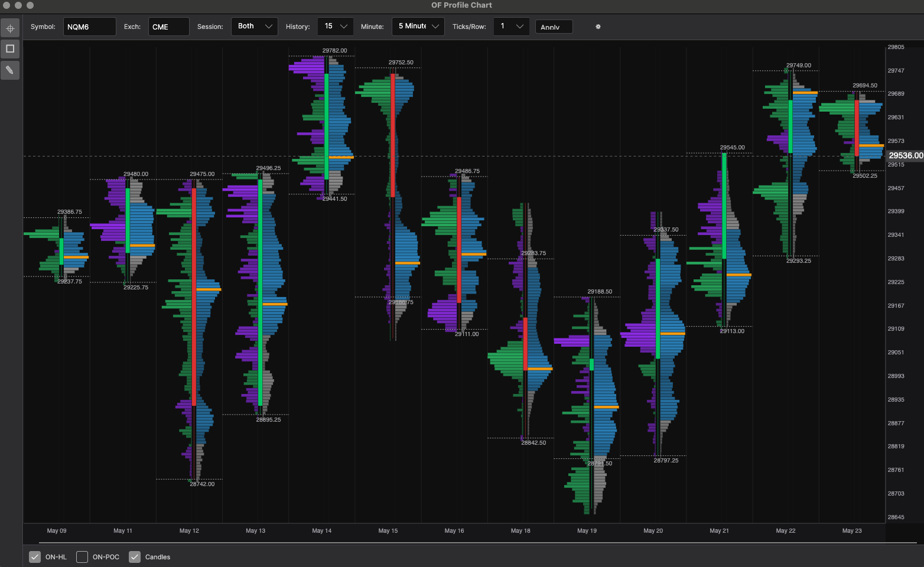Click the May 18 date label

pyautogui.click(x=520, y=530)
